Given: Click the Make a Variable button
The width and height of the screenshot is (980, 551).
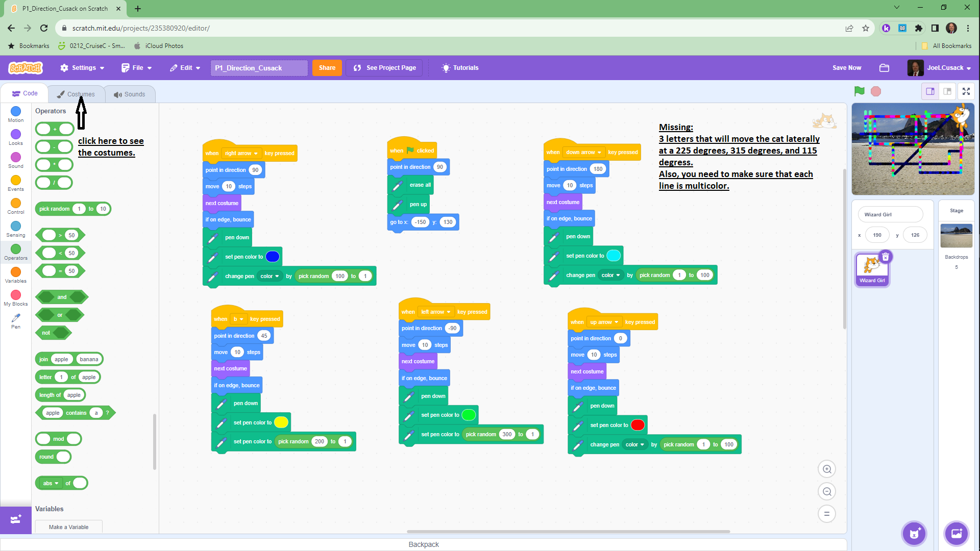Looking at the screenshot, I should pyautogui.click(x=69, y=527).
